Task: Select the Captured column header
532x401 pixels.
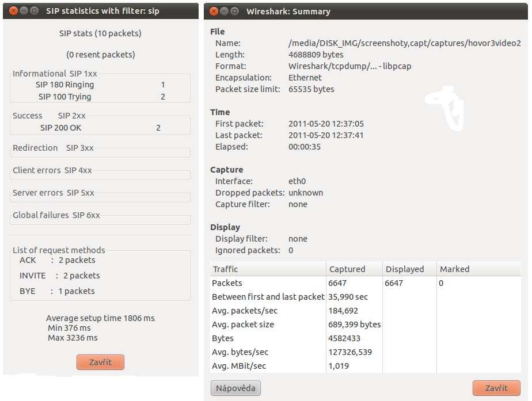Action: pos(354,269)
